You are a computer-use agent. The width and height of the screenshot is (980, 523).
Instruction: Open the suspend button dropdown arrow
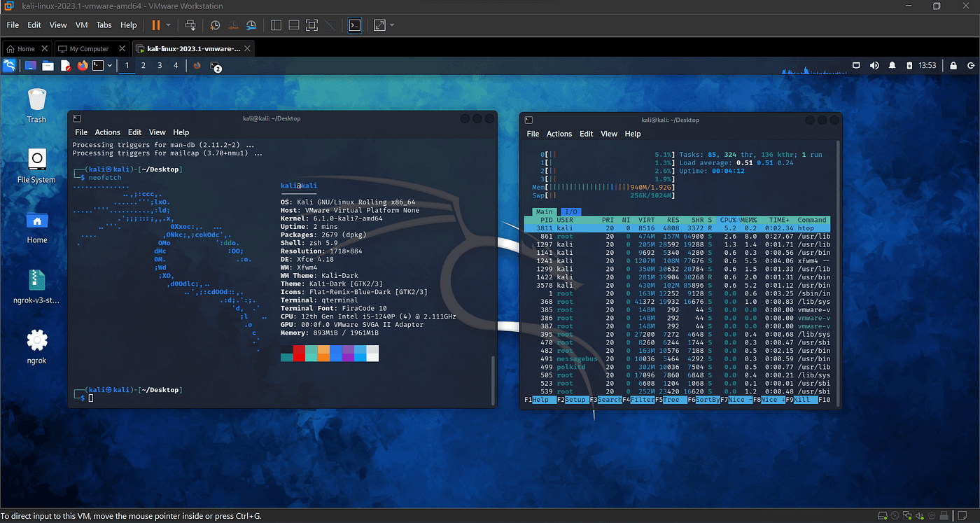click(168, 25)
